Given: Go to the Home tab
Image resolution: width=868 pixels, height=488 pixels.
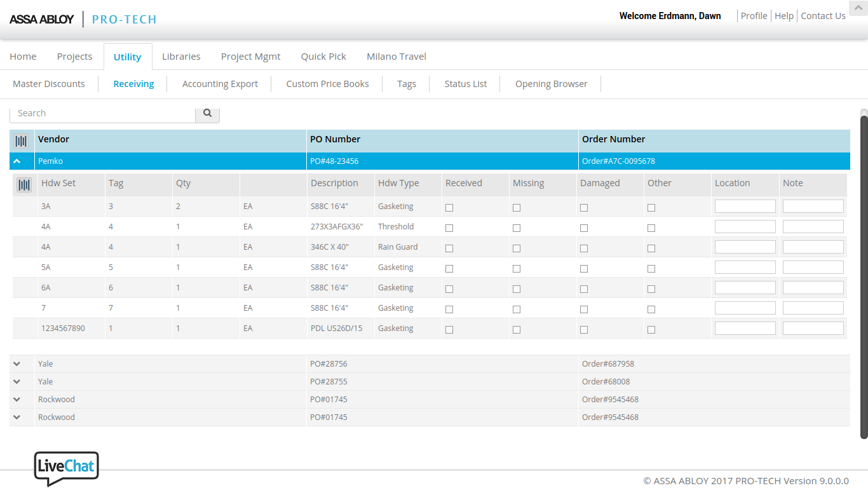Looking at the screenshot, I should [x=23, y=57].
